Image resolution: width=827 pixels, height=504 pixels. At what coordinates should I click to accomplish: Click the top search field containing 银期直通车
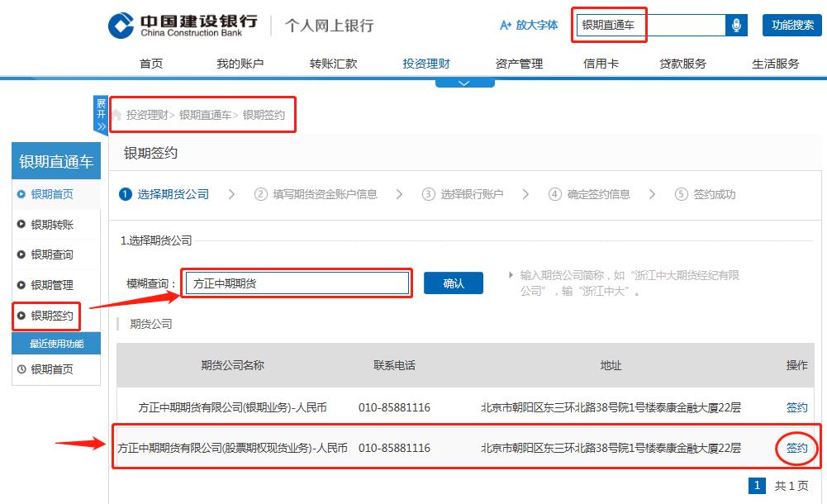[x=652, y=26]
